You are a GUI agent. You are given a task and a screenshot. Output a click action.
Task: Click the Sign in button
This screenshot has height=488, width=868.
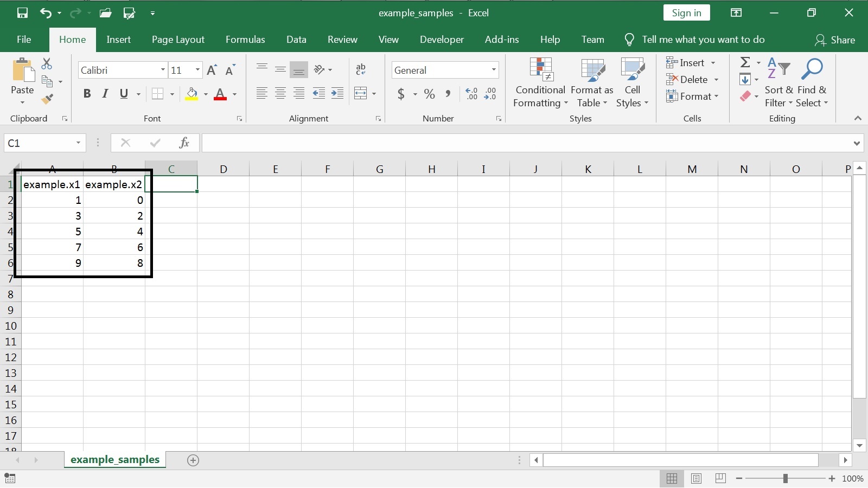686,12
